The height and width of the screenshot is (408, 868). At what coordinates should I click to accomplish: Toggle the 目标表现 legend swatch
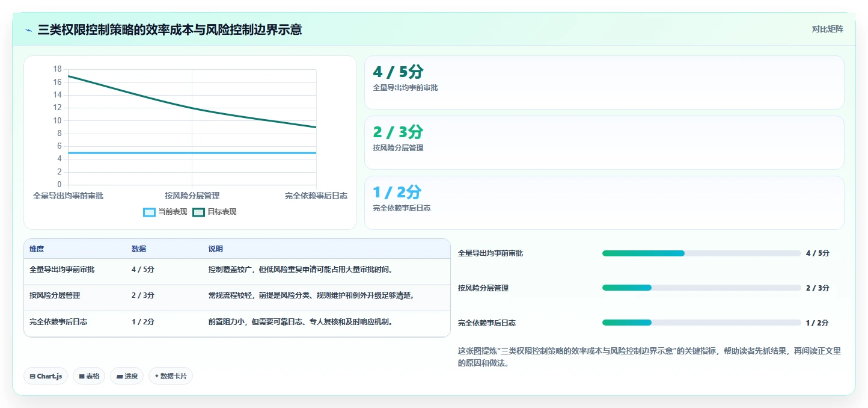tap(198, 212)
